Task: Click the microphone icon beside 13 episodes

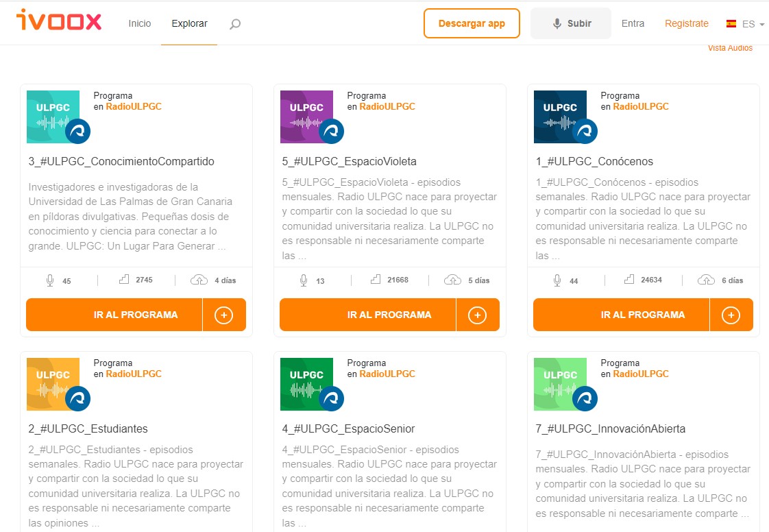Action: pyautogui.click(x=304, y=280)
